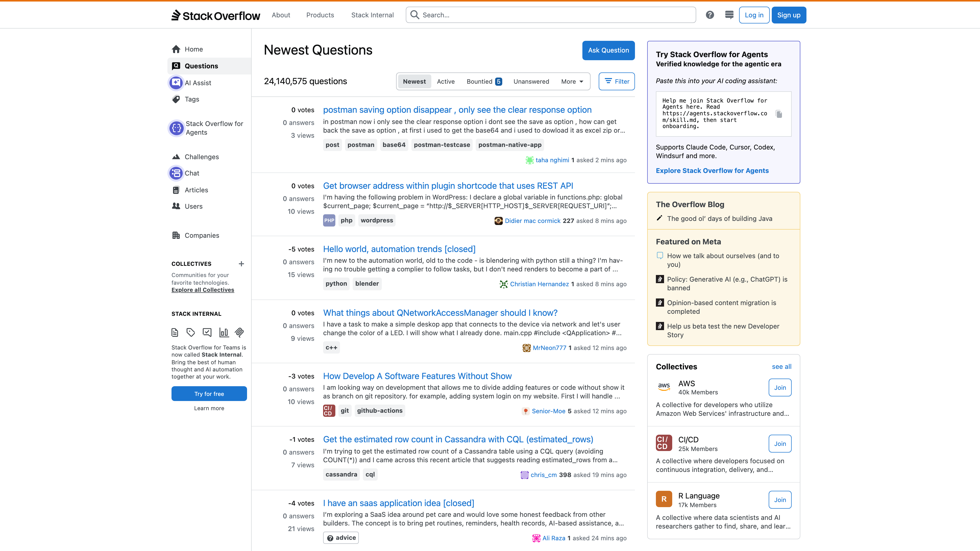Click the see all collectives link
The image size is (980, 551).
[x=781, y=367]
